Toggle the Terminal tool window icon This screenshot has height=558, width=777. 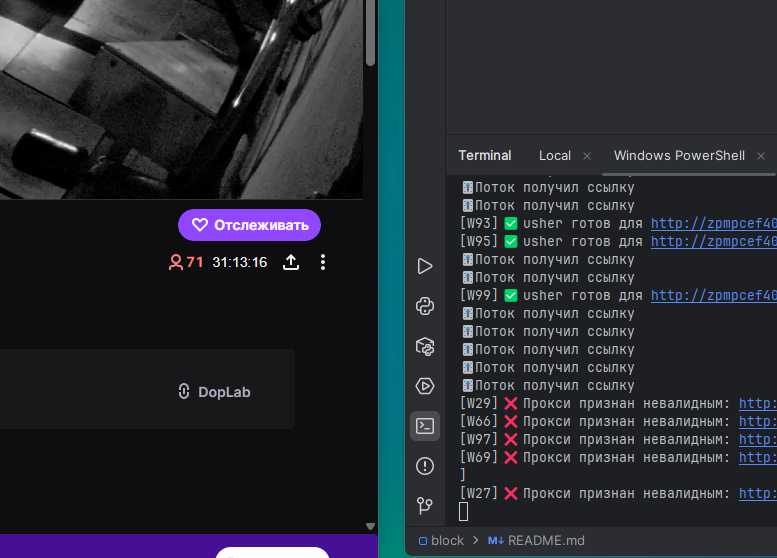click(425, 426)
